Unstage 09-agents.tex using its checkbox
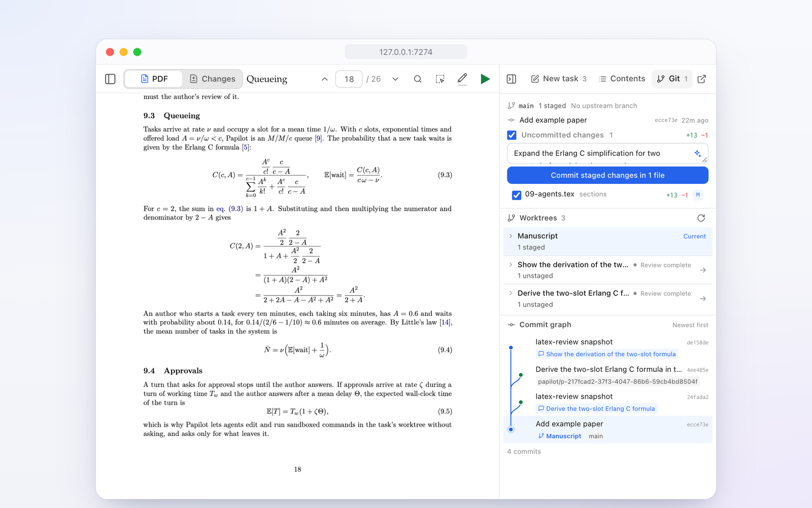Viewport: 812px width, 508px height. (517, 195)
